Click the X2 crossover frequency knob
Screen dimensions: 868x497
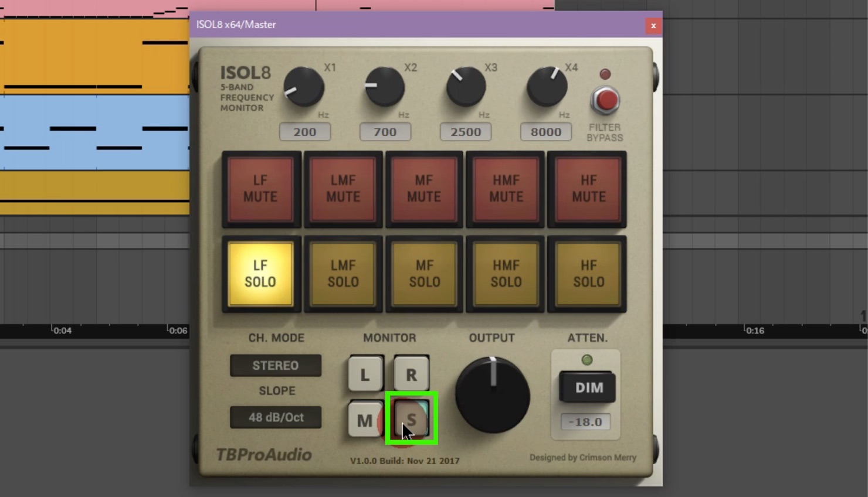tap(385, 87)
